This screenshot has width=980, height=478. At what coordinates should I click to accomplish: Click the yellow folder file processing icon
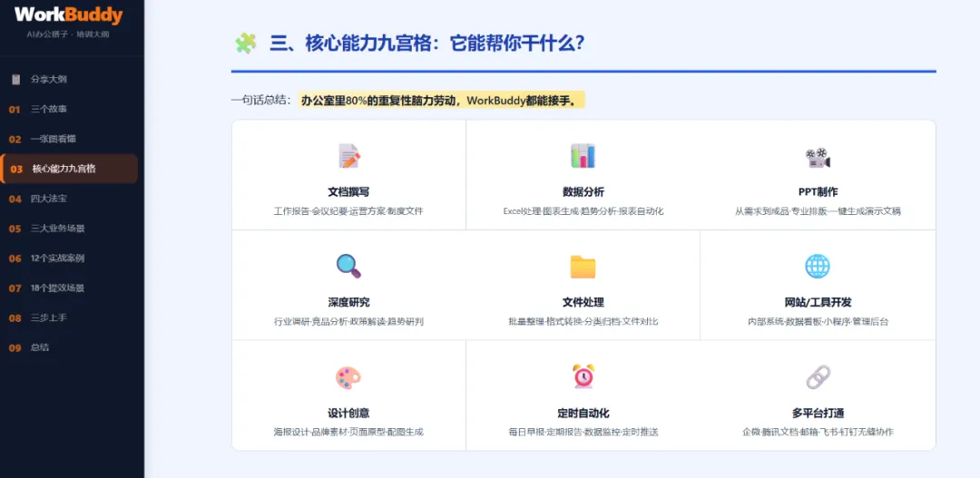pos(583,267)
